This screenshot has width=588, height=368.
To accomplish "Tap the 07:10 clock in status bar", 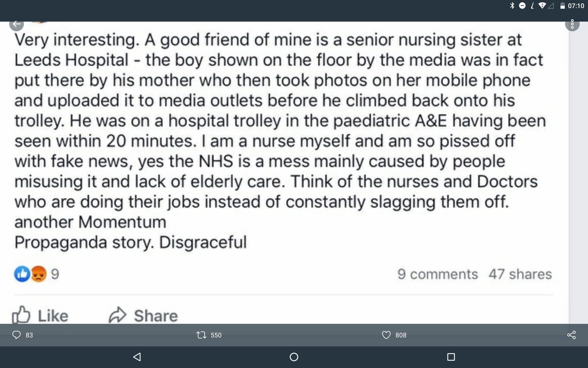I will [x=576, y=6].
